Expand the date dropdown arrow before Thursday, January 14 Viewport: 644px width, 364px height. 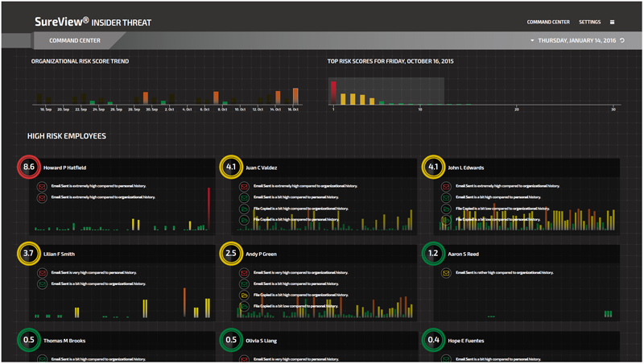532,41
